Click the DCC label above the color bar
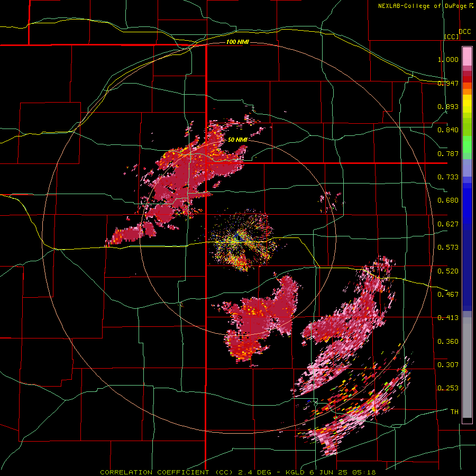 (464, 32)
